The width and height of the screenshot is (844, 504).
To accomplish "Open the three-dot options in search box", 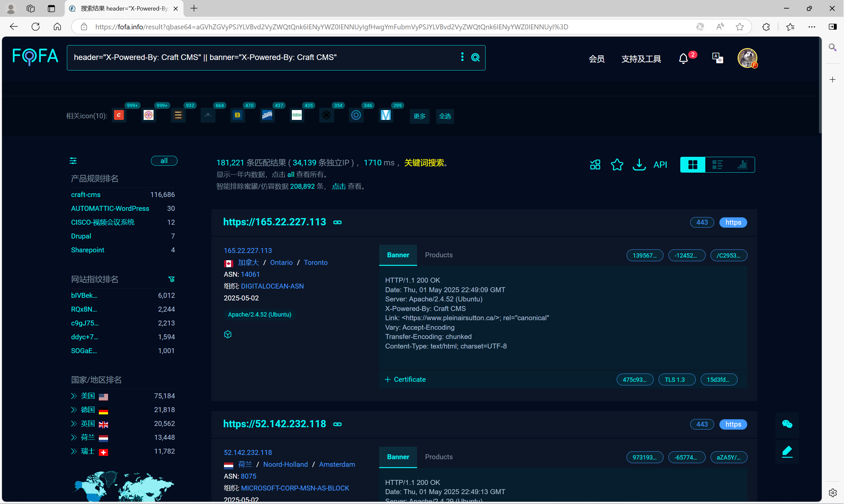I will pos(462,57).
